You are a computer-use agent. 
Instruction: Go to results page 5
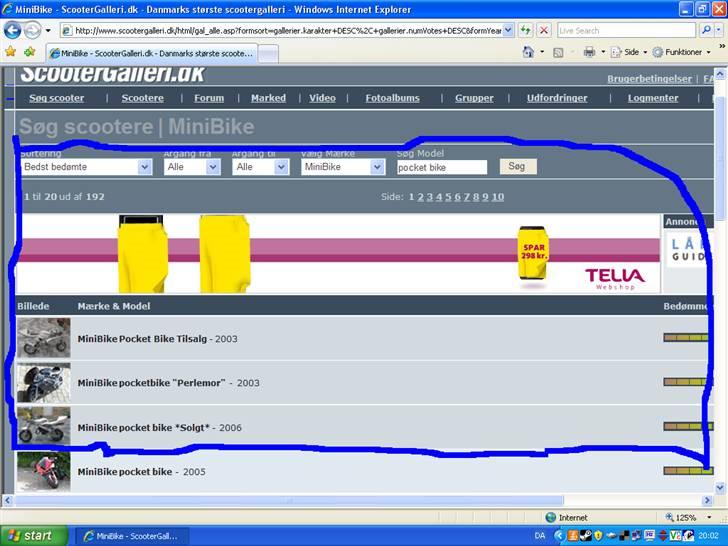(x=448, y=197)
